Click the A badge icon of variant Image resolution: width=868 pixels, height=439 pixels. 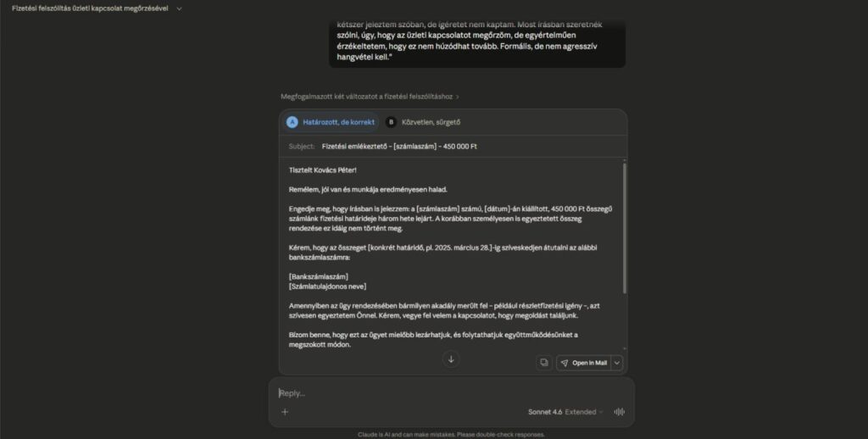point(292,122)
